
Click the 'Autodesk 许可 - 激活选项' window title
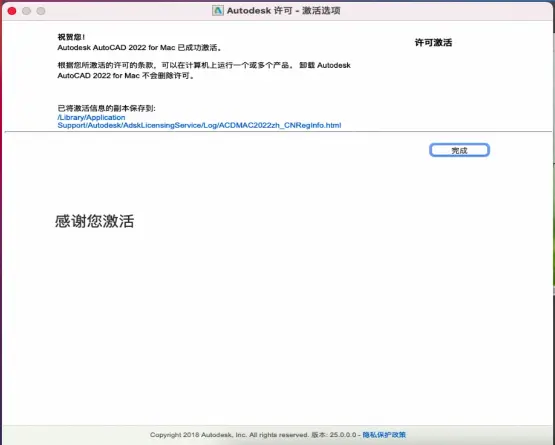[x=284, y=11]
